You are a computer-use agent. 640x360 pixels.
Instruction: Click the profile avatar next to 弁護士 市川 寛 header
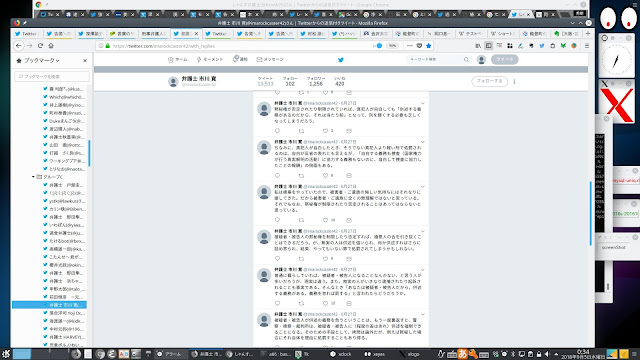173,81
